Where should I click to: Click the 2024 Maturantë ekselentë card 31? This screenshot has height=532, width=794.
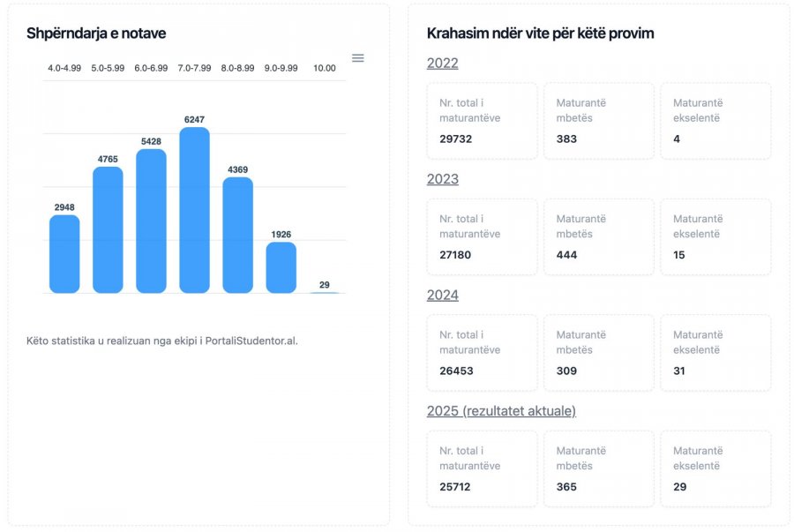tap(716, 353)
